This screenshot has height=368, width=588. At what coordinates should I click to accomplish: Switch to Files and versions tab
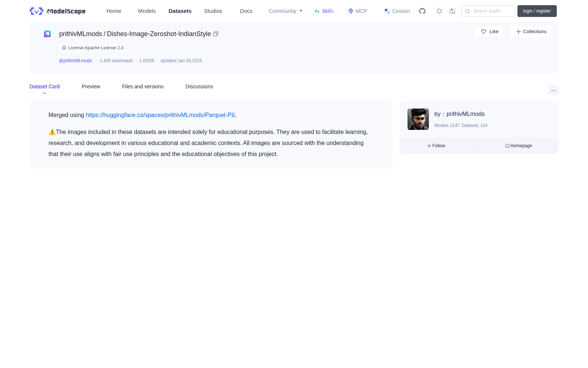[143, 86]
